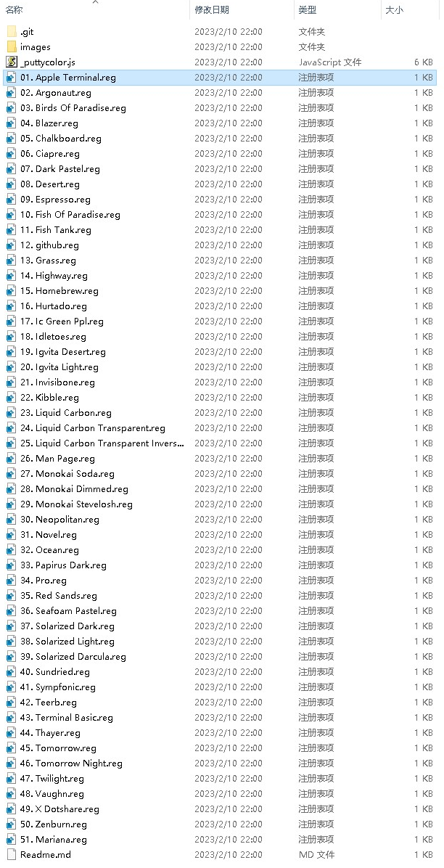Select file 39. Solarized Darcula.reg
444x868 pixels.
click(x=73, y=656)
